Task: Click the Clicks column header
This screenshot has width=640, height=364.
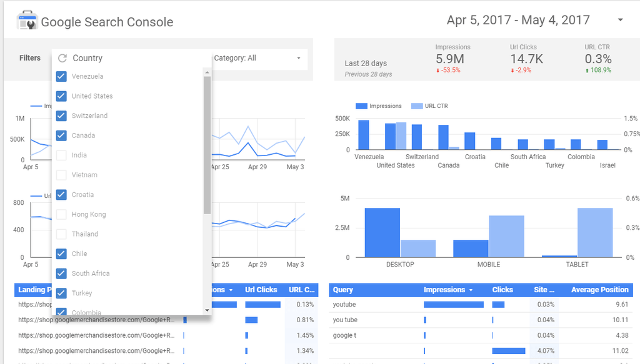Action: point(502,290)
